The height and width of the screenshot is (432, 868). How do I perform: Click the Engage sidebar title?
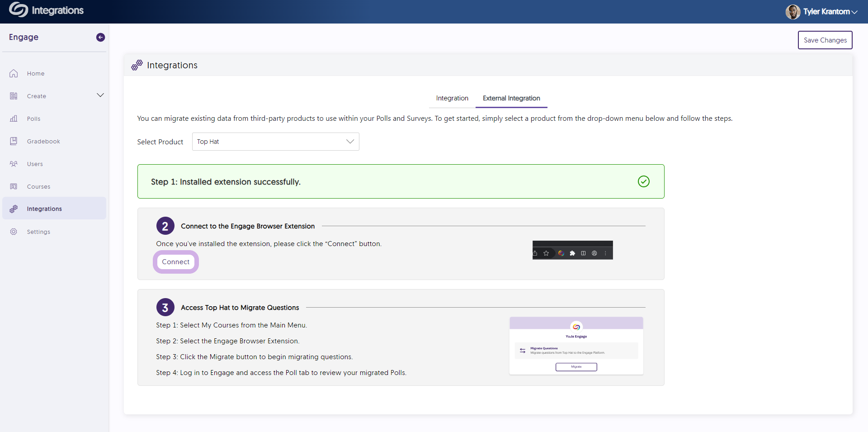pyautogui.click(x=24, y=37)
